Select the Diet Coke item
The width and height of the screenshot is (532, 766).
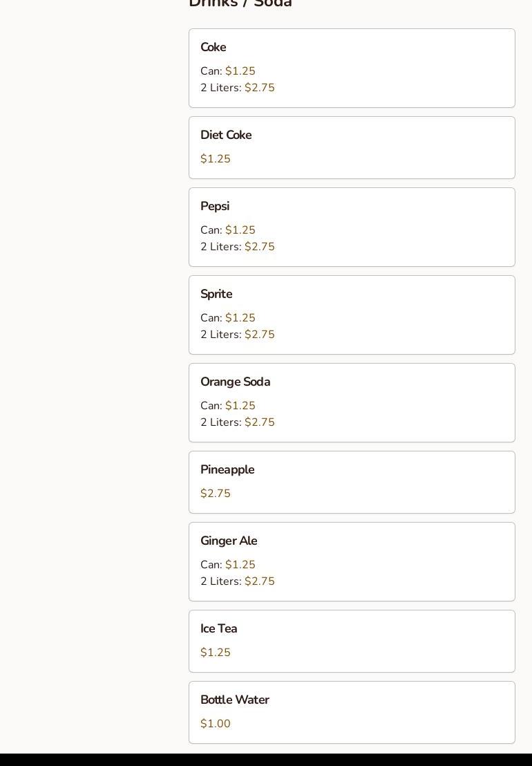click(352, 147)
